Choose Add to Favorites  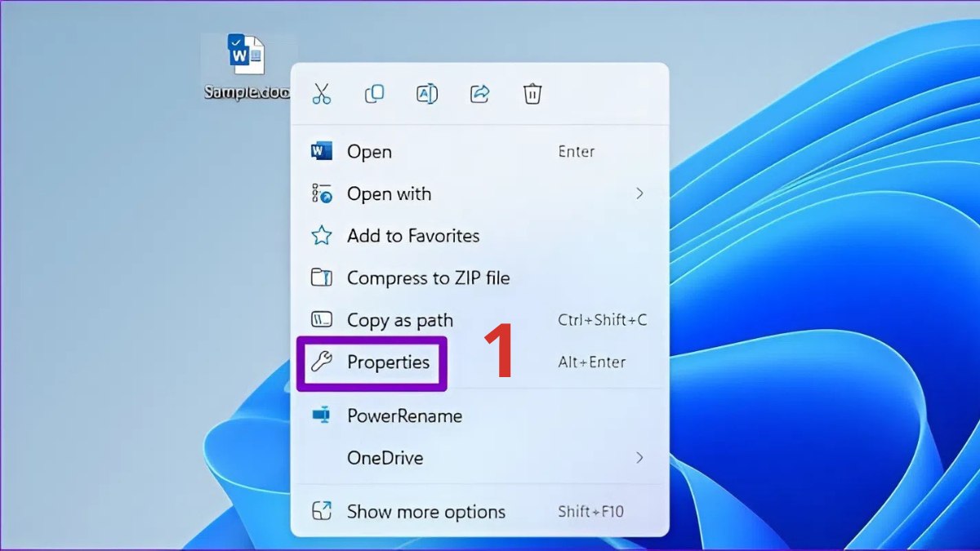(413, 236)
